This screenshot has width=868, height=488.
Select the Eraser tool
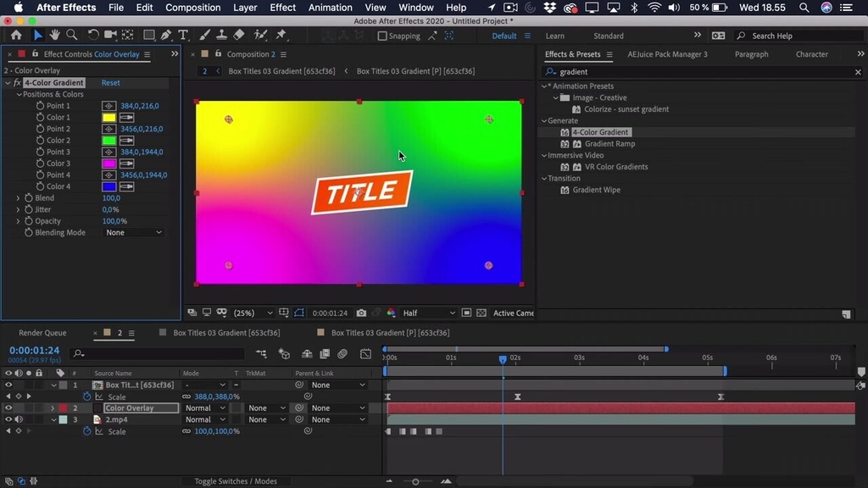[x=238, y=36]
